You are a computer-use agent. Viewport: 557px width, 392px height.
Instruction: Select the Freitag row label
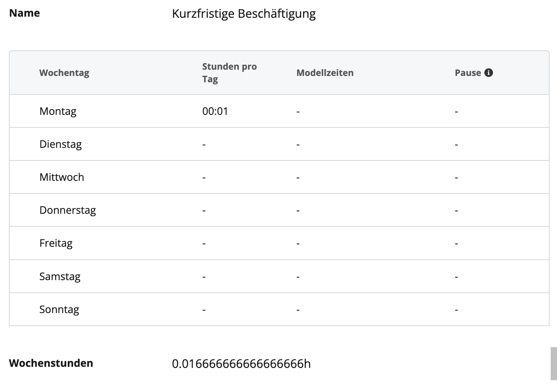point(56,243)
